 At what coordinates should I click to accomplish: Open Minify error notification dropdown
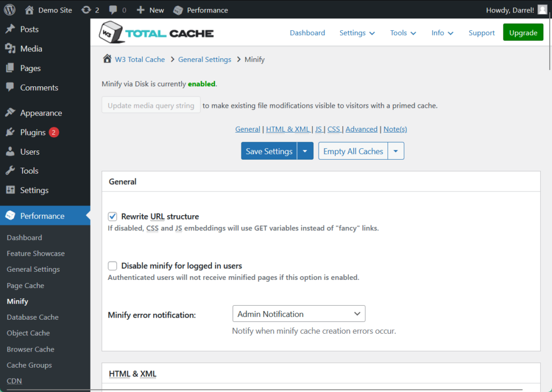[299, 314]
